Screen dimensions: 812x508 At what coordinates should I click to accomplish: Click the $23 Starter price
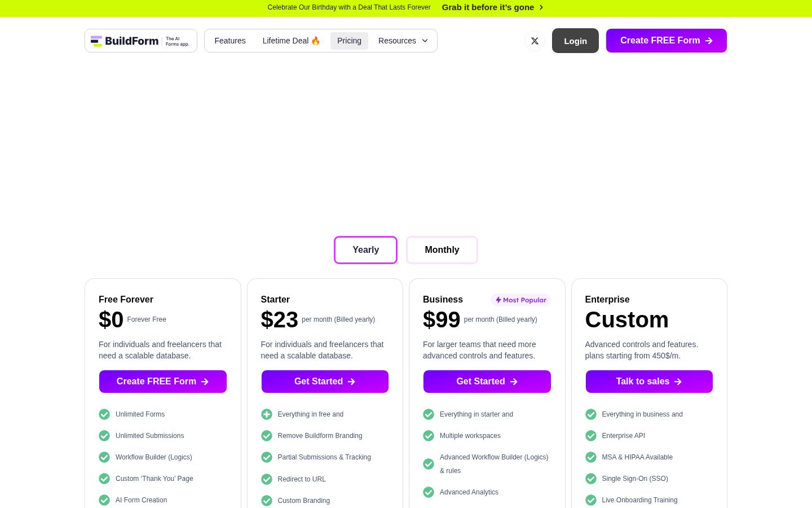[x=279, y=319]
